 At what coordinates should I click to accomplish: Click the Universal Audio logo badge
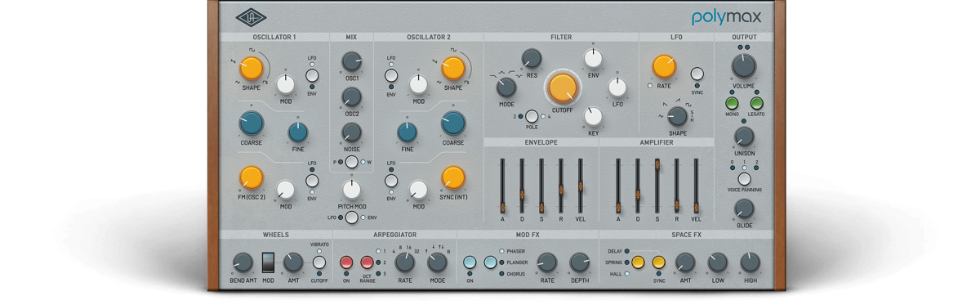[x=252, y=16]
